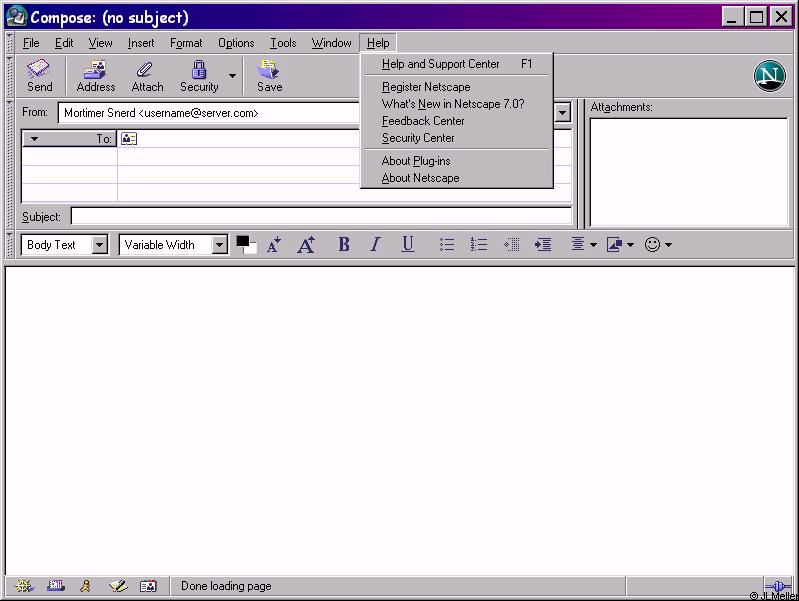Viewport: 799px width, 601px height.
Task: Outdent the text
Action: 511,245
